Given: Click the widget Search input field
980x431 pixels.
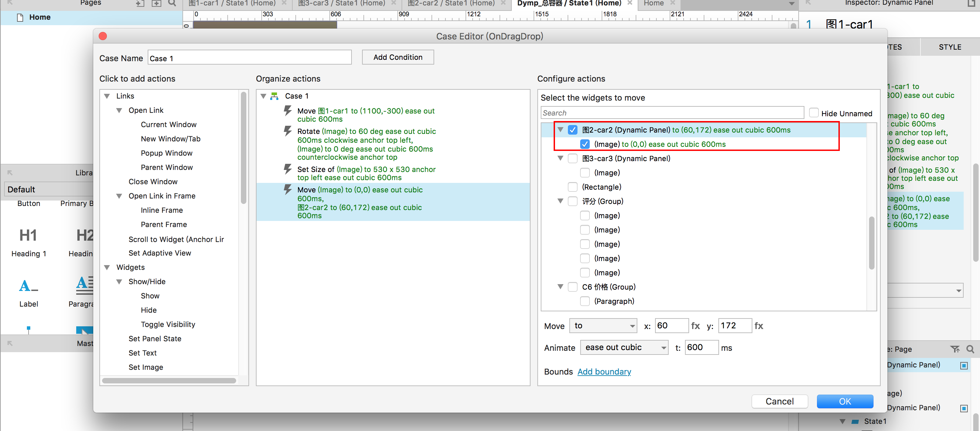Looking at the screenshot, I should tap(672, 113).
